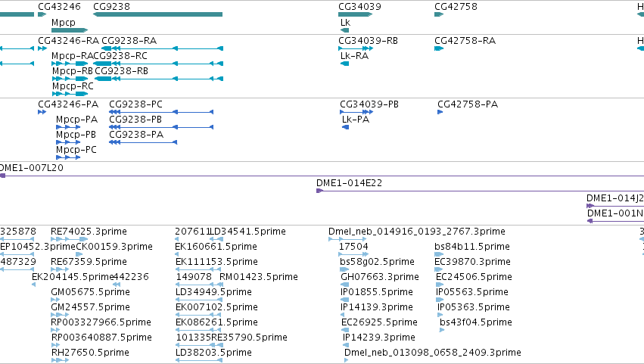644x364 pixels.
Task: Select the Mpcp gene arrow glyph
Action: (x=70, y=30)
